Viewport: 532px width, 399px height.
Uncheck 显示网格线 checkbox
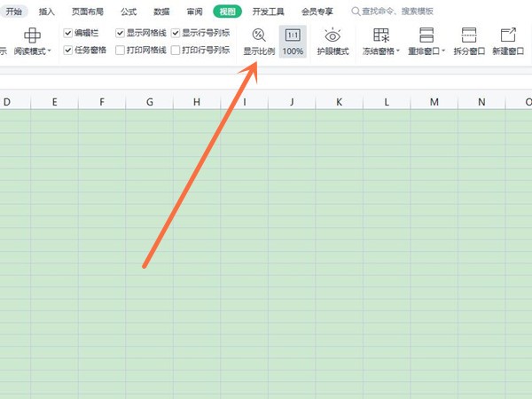121,33
